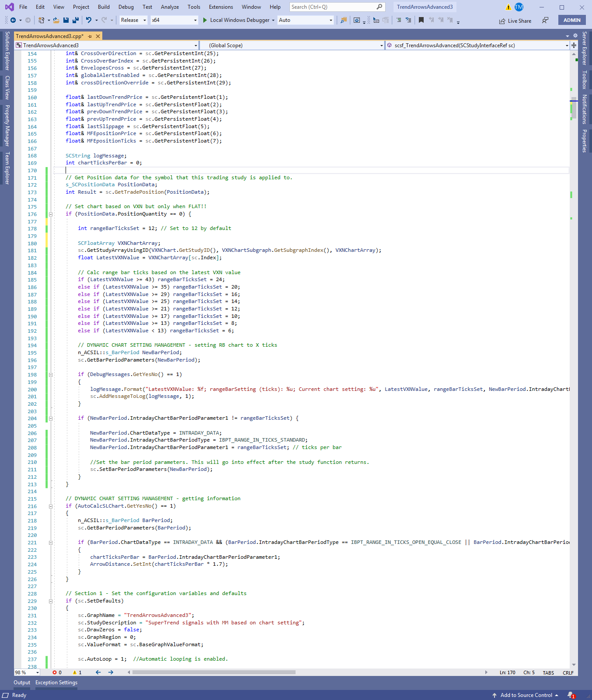Open the Toolbox side tab
The image size is (592, 700).
tap(585, 80)
